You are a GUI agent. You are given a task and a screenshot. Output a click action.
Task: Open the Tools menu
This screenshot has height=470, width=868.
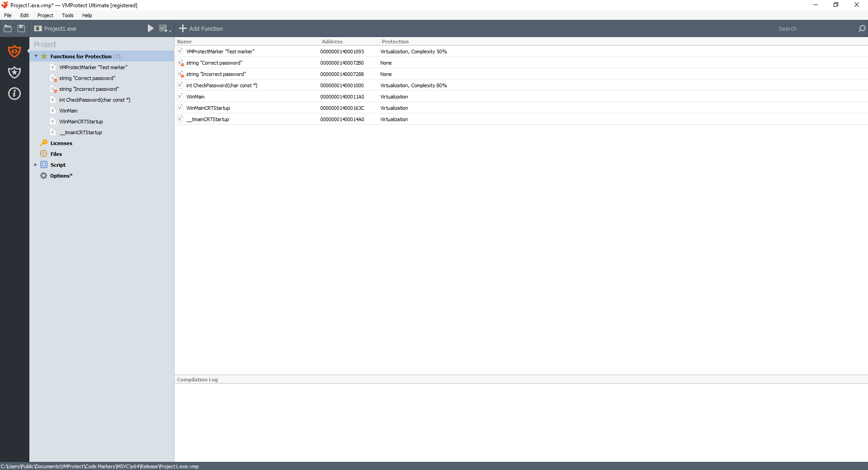point(68,15)
